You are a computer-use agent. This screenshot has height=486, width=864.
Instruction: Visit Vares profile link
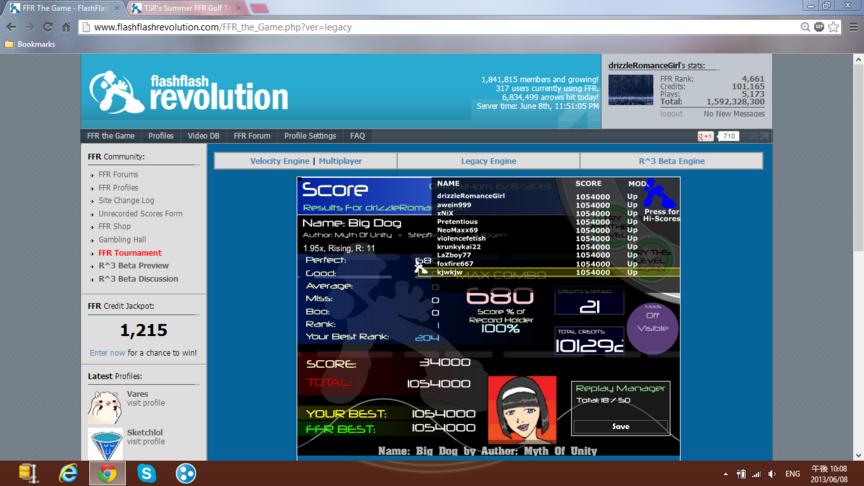point(145,403)
